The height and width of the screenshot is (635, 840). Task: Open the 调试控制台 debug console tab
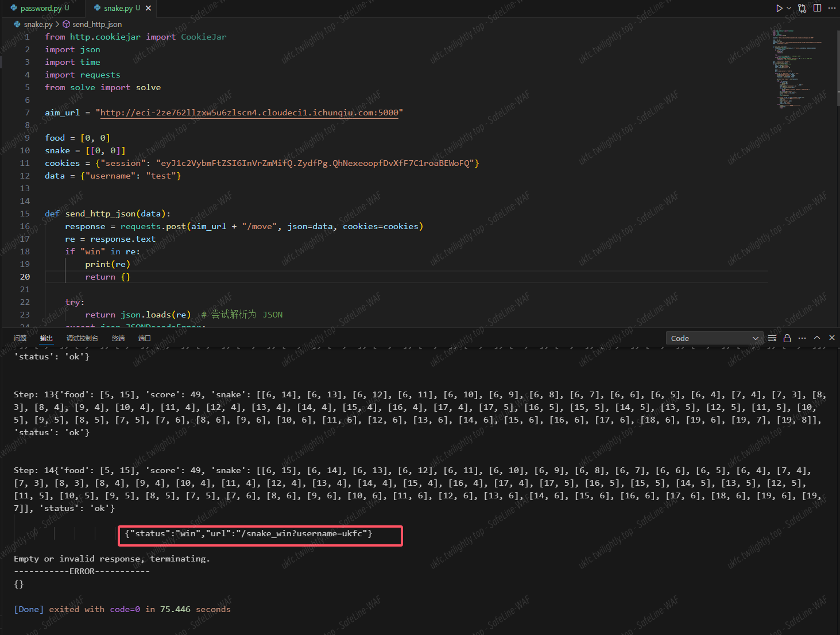(x=82, y=338)
